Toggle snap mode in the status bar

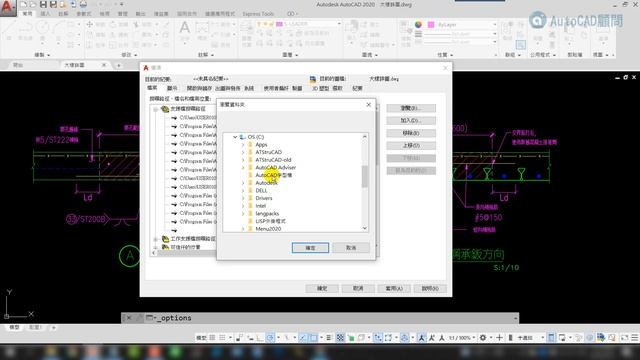tap(222, 338)
